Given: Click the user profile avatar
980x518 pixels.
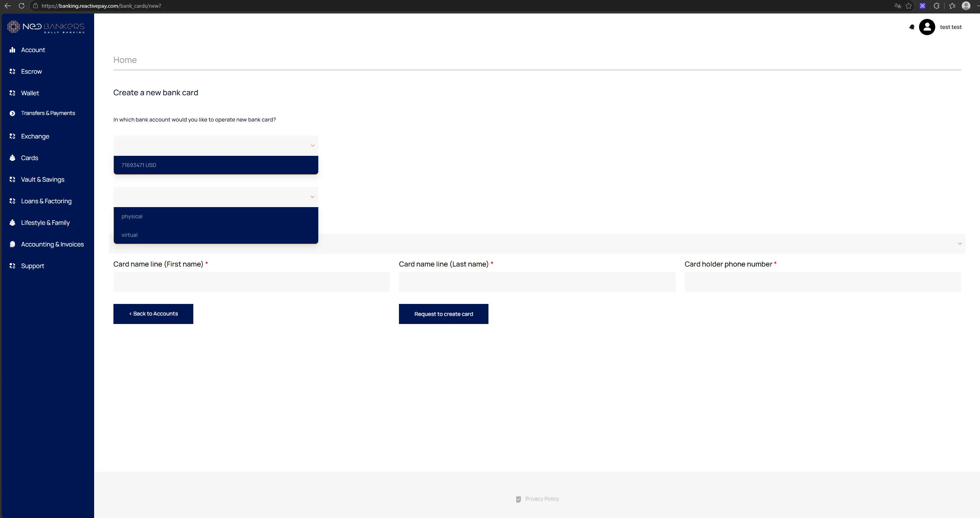Looking at the screenshot, I should (927, 27).
